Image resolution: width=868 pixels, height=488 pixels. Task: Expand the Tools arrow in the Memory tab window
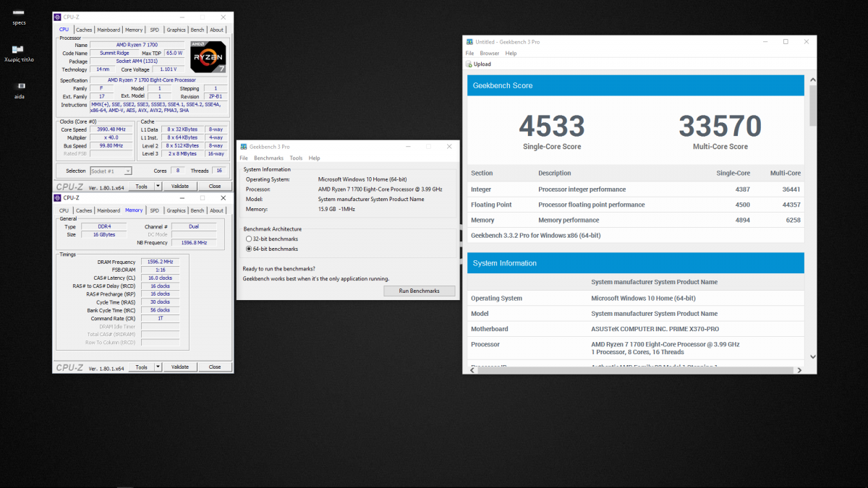point(158,367)
